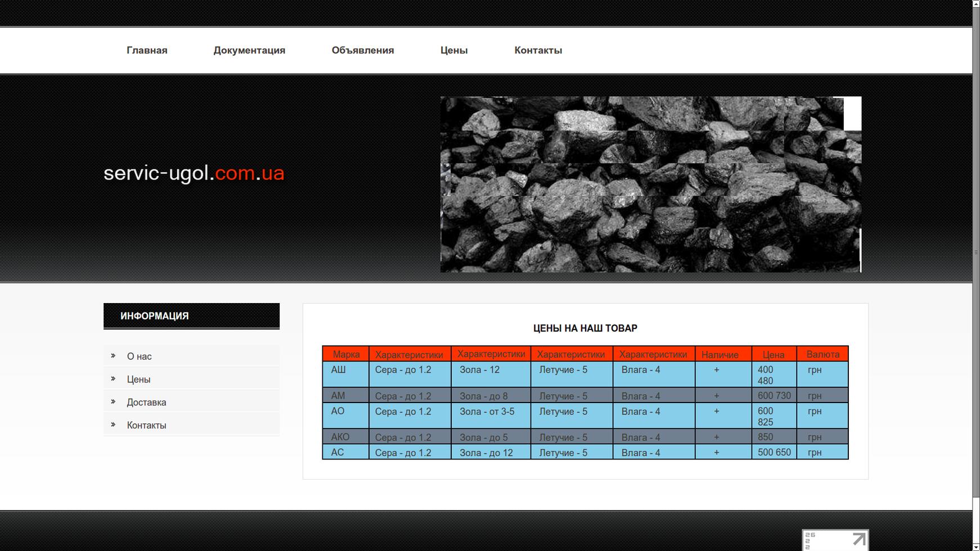Click the Марка column header in price table
The height and width of the screenshot is (551, 980).
(x=346, y=354)
